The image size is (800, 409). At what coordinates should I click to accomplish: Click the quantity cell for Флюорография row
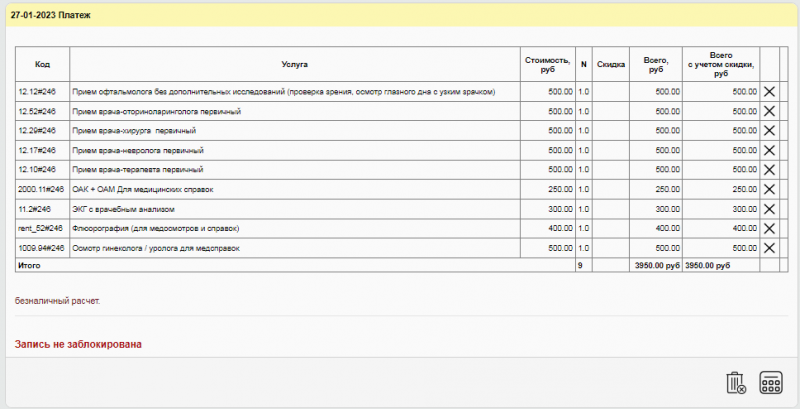click(584, 228)
